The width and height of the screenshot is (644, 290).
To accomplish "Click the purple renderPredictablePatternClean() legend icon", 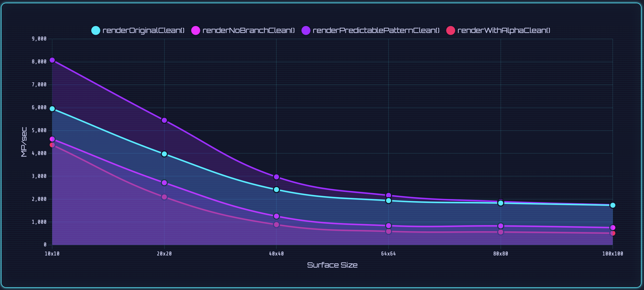I will point(306,30).
